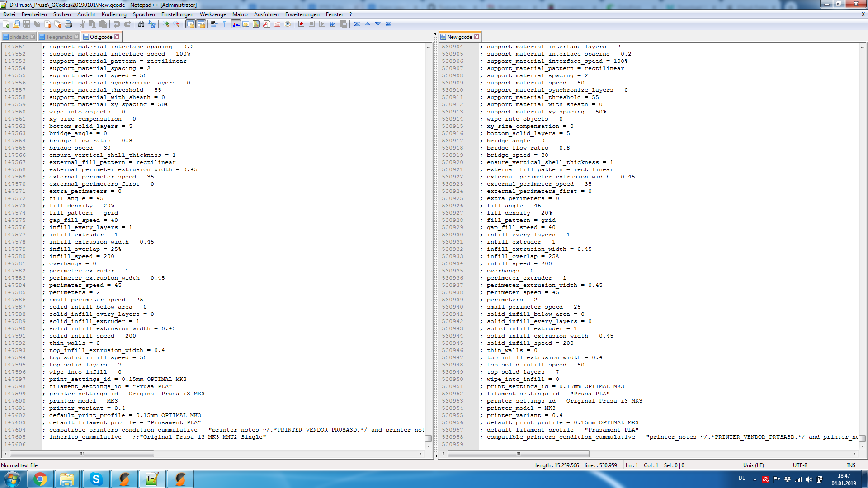Toggle file monitoring eye icon
The image size is (868, 488).
pos(288,24)
